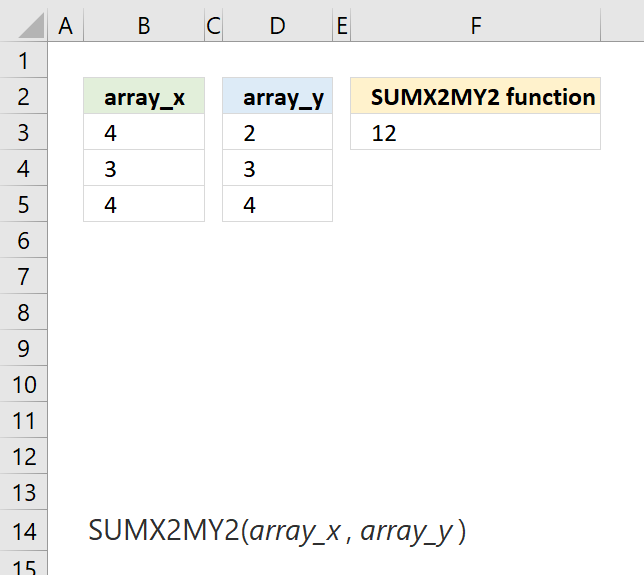Select column D header
The image size is (644, 575).
click(x=277, y=25)
